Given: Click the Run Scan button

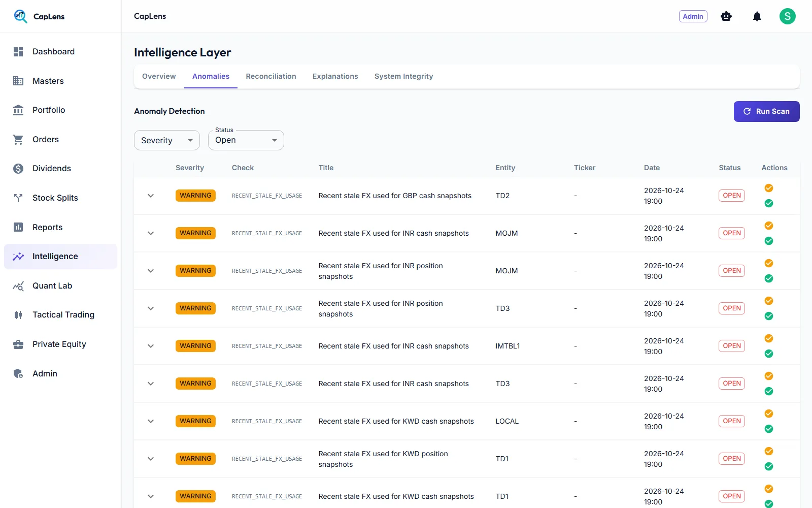Looking at the screenshot, I should [767, 111].
